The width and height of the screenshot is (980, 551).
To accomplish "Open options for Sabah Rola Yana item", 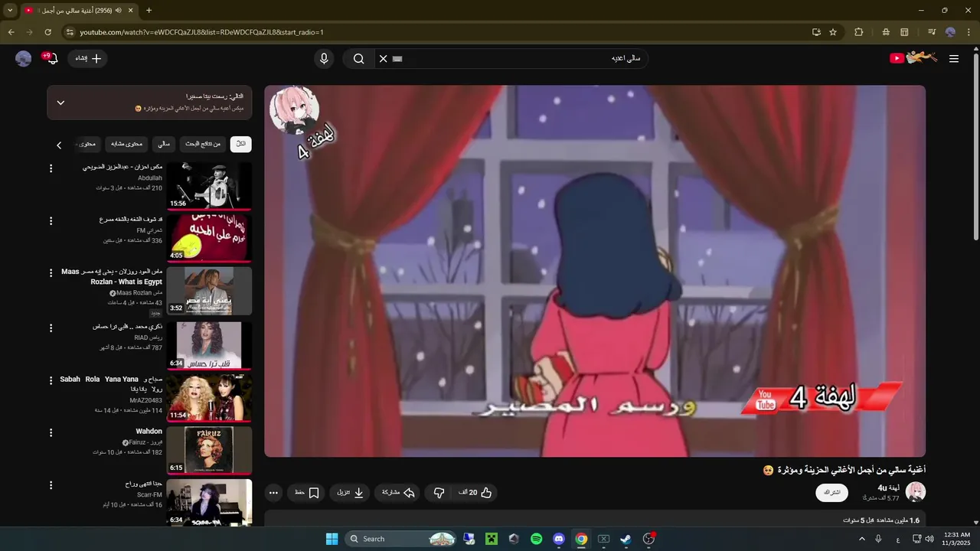I will coord(51,380).
